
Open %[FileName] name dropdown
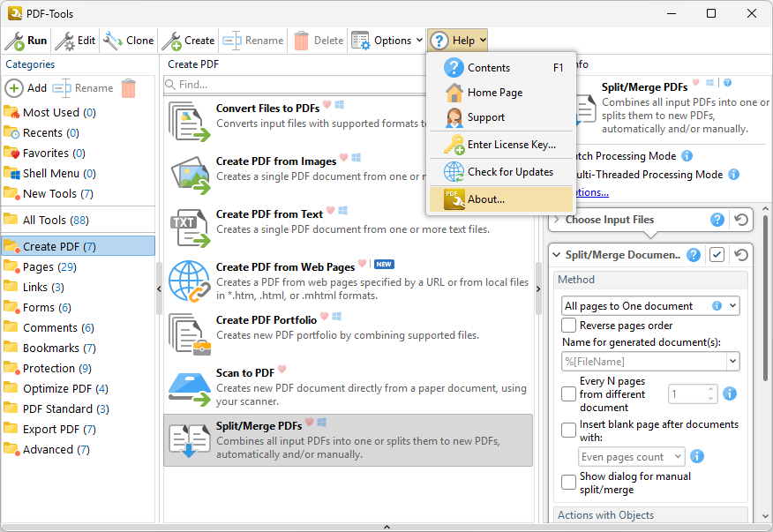[732, 362]
